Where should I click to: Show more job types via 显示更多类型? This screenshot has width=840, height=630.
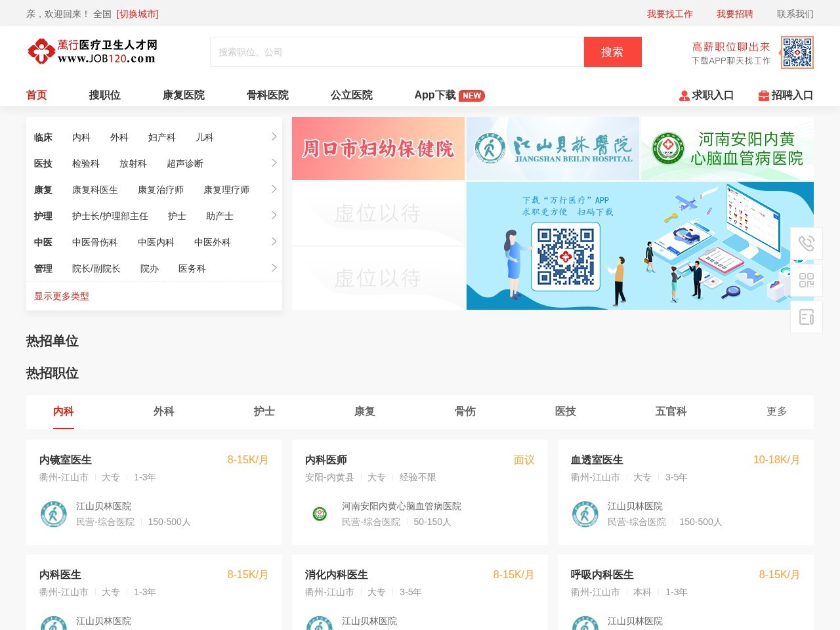[x=62, y=296]
